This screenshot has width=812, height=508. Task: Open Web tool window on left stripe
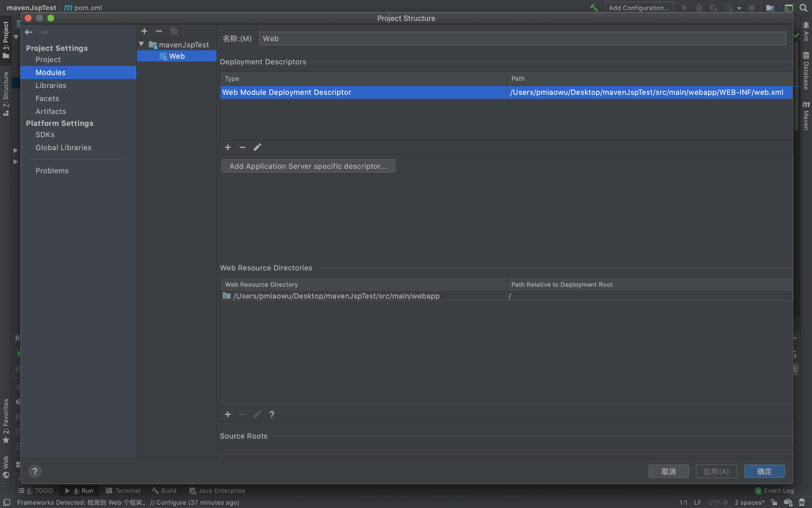6,467
